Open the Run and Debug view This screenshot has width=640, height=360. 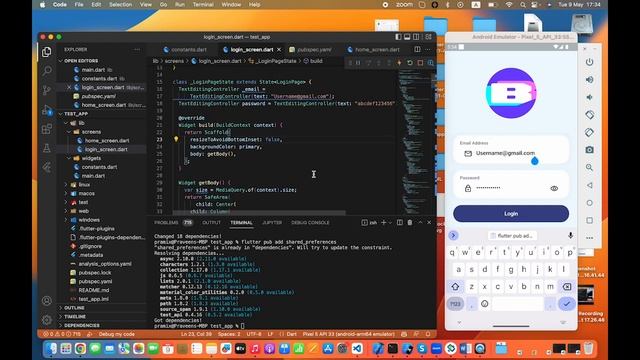(x=47, y=110)
